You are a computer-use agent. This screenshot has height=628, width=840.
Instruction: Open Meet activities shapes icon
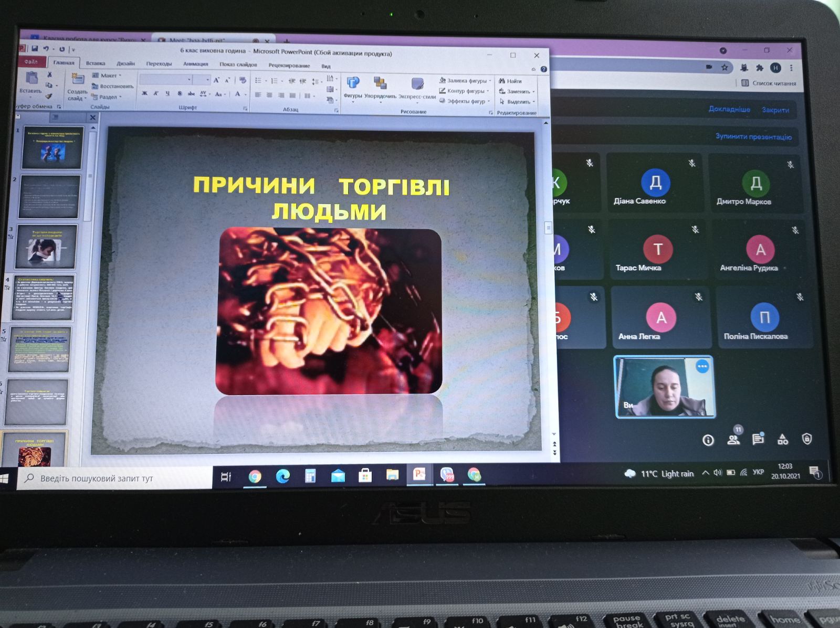[783, 439]
